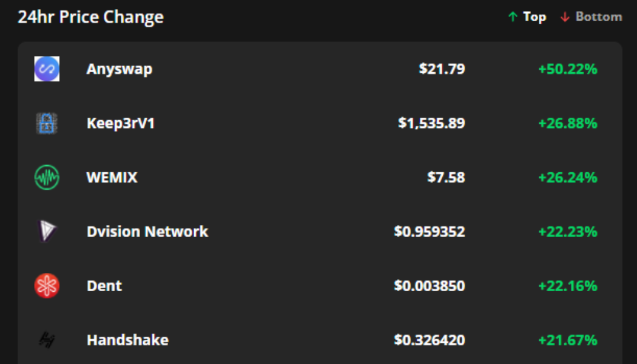The image size is (637, 364).
Task: Click the Keep3rV1 price $1,535.89
Action: pyautogui.click(x=431, y=123)
